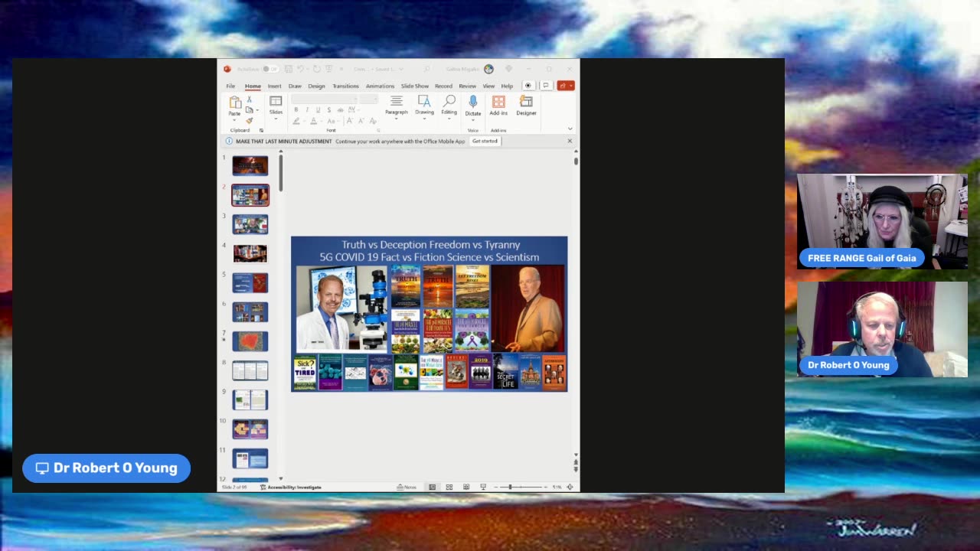Open the Paragraph group icon
This screenshot has width=980, height=551.
(397, 101)
